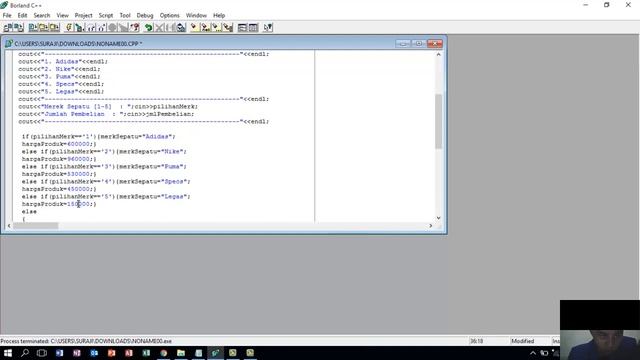Click the merkSepatu="Nike" else-if line
This screenshot has width=640, height=360.
pos(104,152)
